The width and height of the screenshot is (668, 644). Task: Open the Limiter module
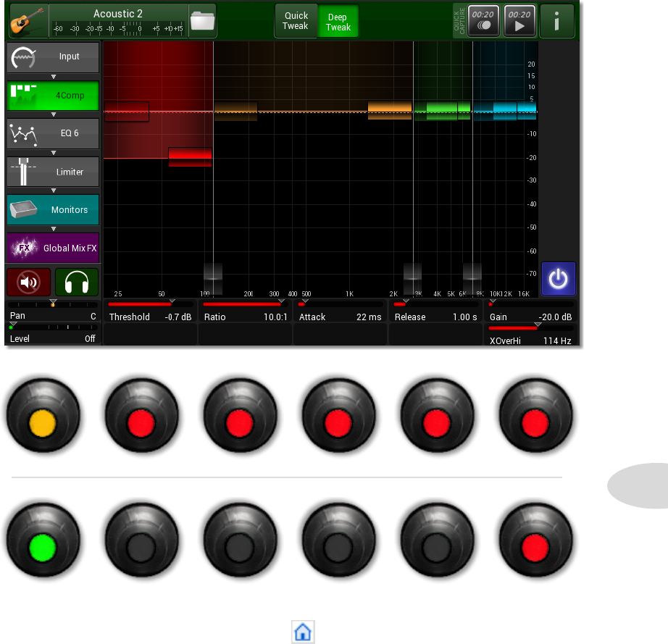(x=53, y=172)
